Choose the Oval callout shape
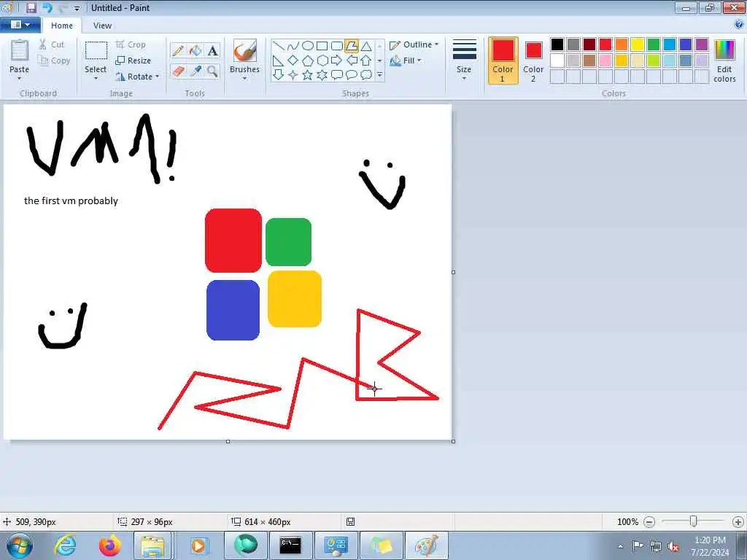Screen dimensions: 747x560 click(x=351, y=75)
